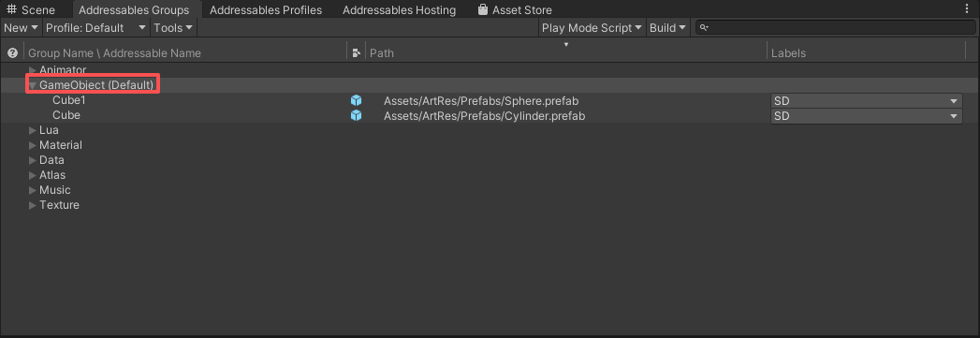Expand the Texture group
The image size is (980, 338).
coord(33,205)
